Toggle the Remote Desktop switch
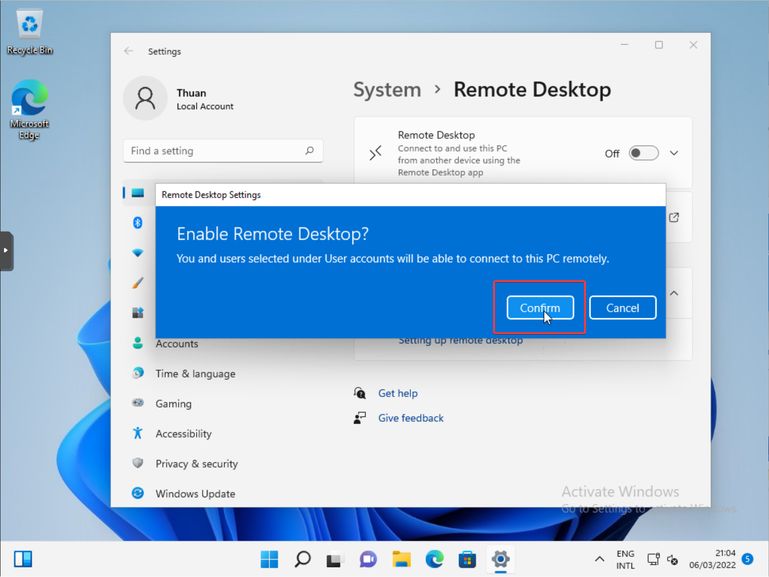 pyautogui.click(x=643, y=153)
